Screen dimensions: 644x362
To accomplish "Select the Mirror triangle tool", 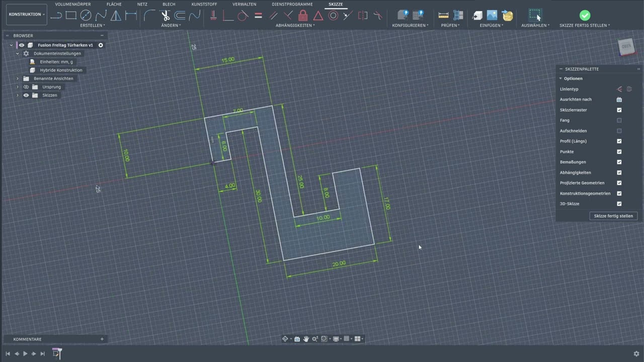I will (116, 16).
